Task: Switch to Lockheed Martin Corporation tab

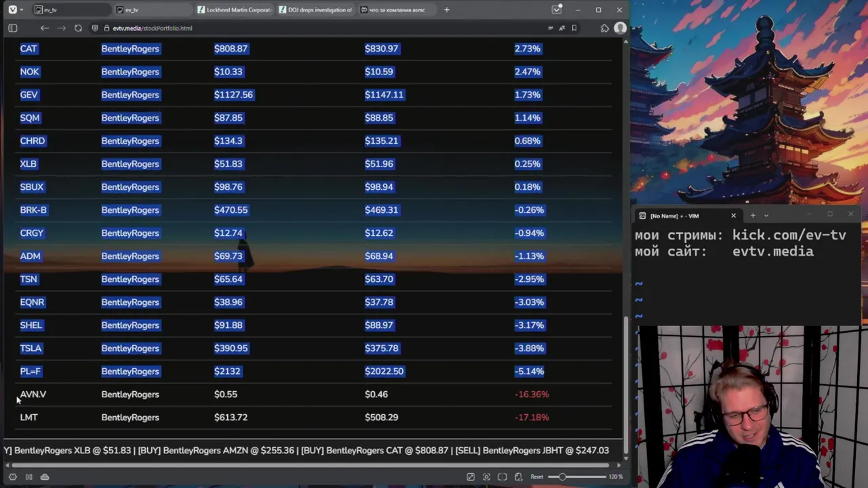Action: pyautogui.click(x=234, y=9)
